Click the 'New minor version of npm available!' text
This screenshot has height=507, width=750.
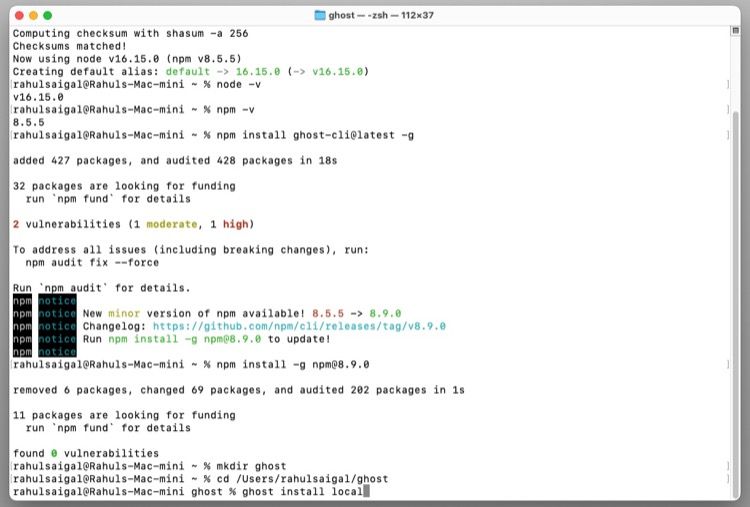tap(194, 314)
